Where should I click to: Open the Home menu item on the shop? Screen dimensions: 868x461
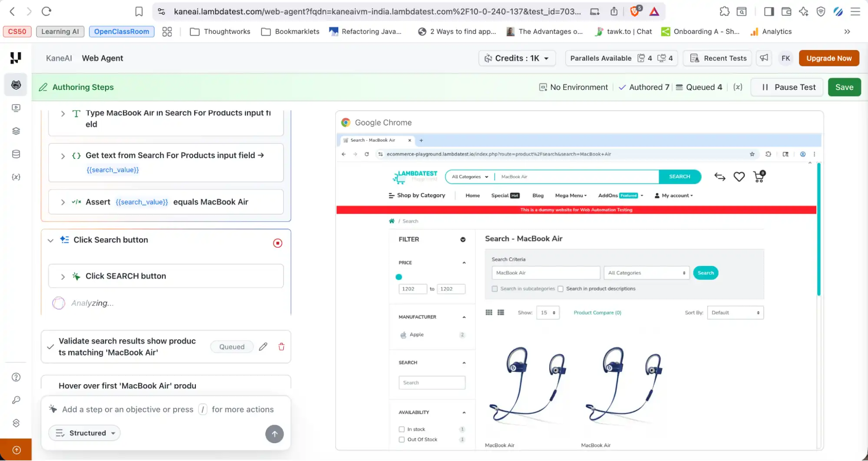tap(472, 196)
